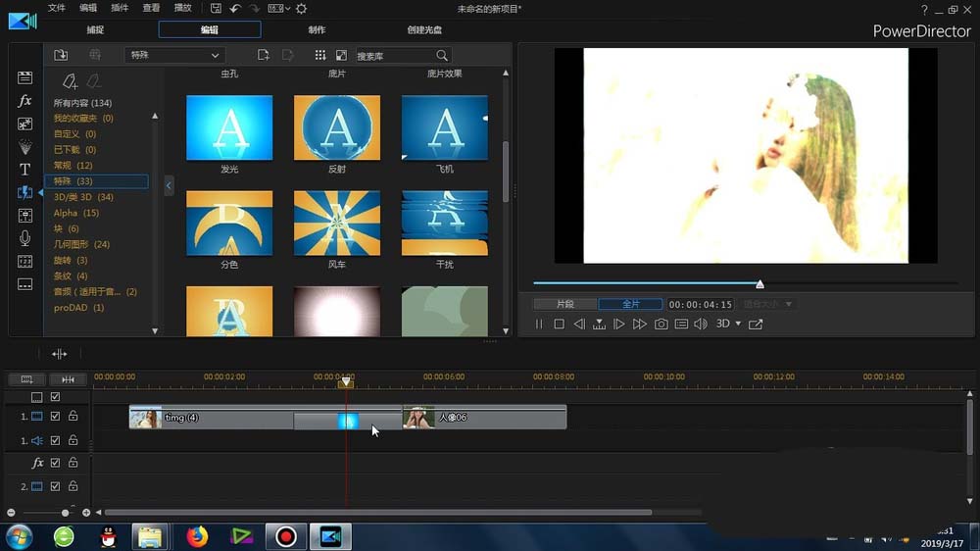Open the Voice-Over Recording microphone icon
The image size is (980, 551).
(25, 238)
